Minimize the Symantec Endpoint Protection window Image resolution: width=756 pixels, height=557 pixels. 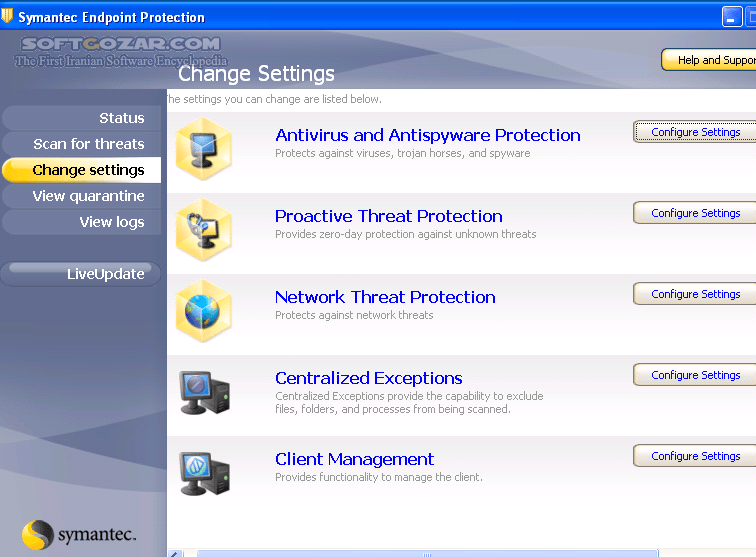[731, 17]
